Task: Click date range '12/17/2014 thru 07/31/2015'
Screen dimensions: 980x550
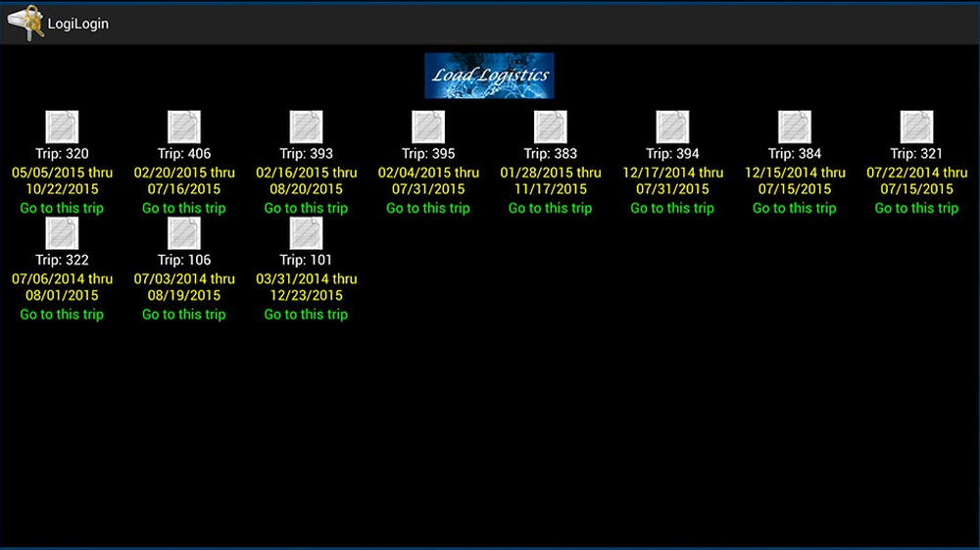Action: 672,180
